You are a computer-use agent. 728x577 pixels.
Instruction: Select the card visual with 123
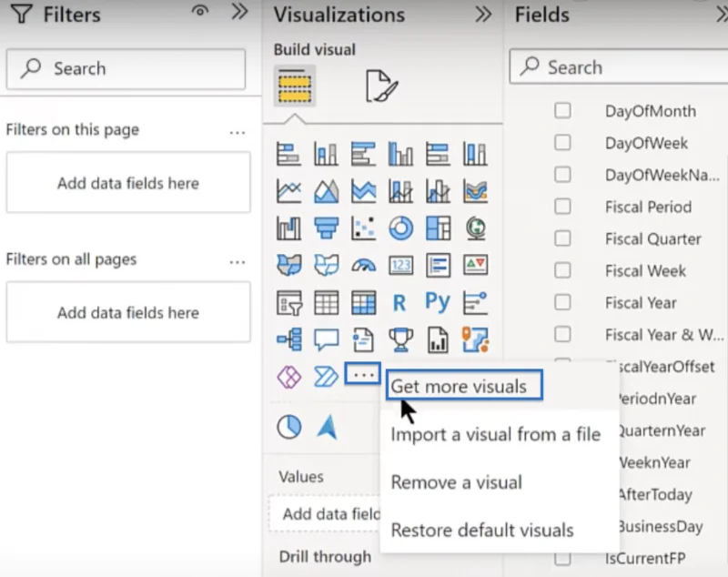[x=400, y=266]
